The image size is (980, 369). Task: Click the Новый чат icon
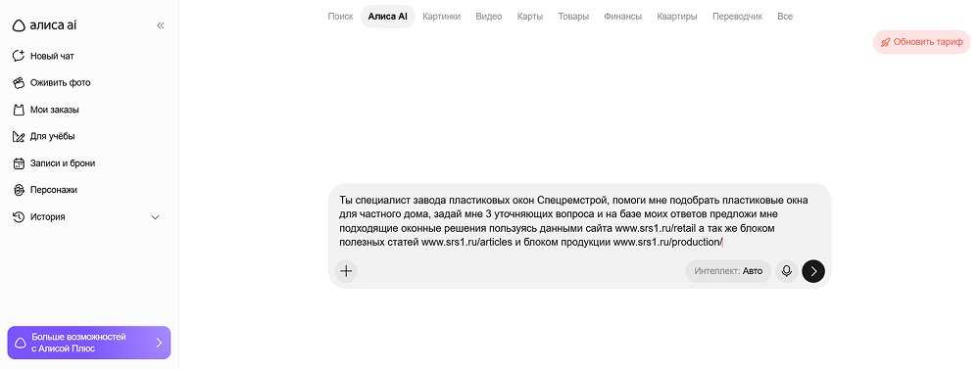tap(19, 56)
